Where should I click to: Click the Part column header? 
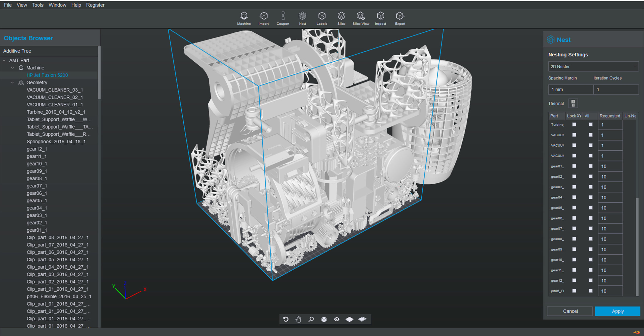tap(557, 116)
